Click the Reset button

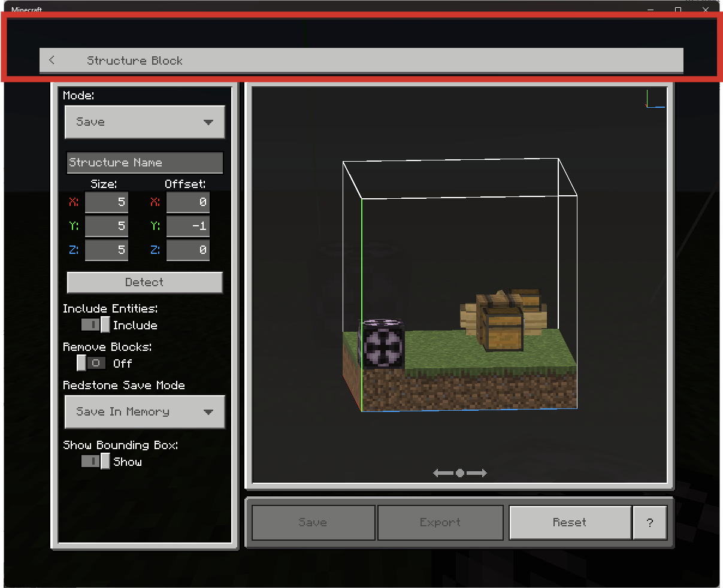(570, 523)
